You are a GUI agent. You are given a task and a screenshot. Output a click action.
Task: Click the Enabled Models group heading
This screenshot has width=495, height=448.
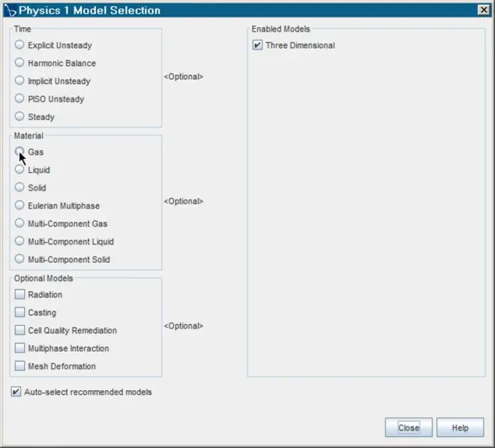pyautogui.click(x=280, y=29)
